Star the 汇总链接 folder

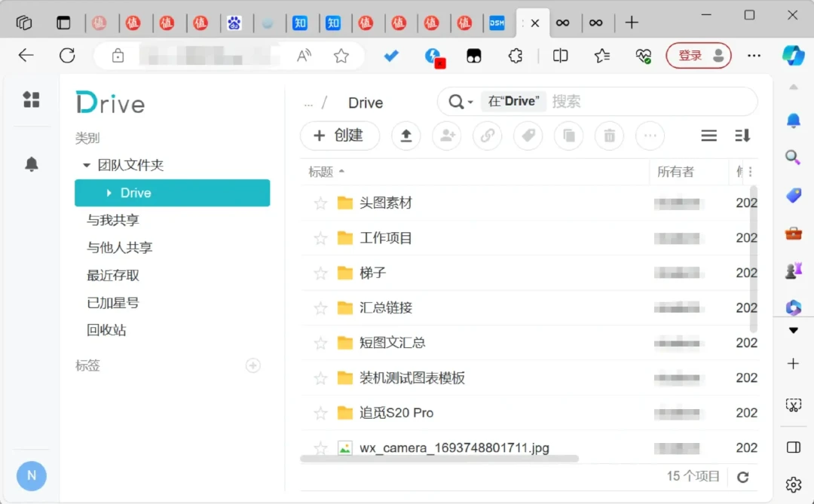tap(320, 308)
